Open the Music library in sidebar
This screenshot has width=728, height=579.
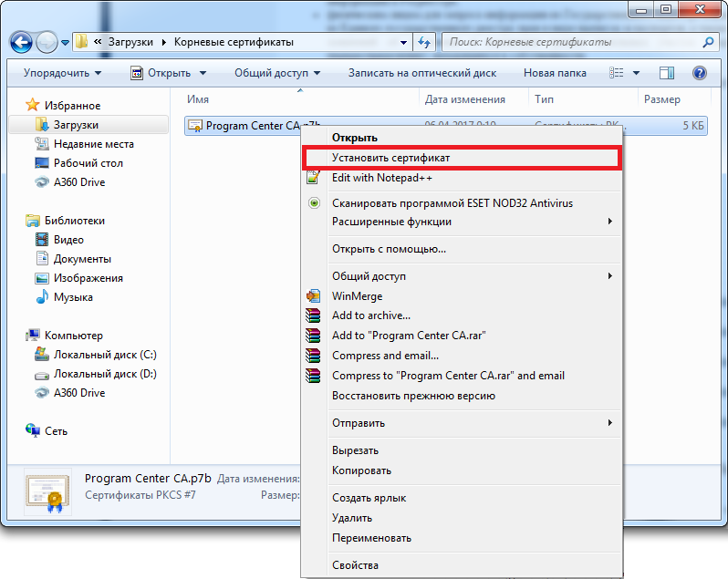73,297
